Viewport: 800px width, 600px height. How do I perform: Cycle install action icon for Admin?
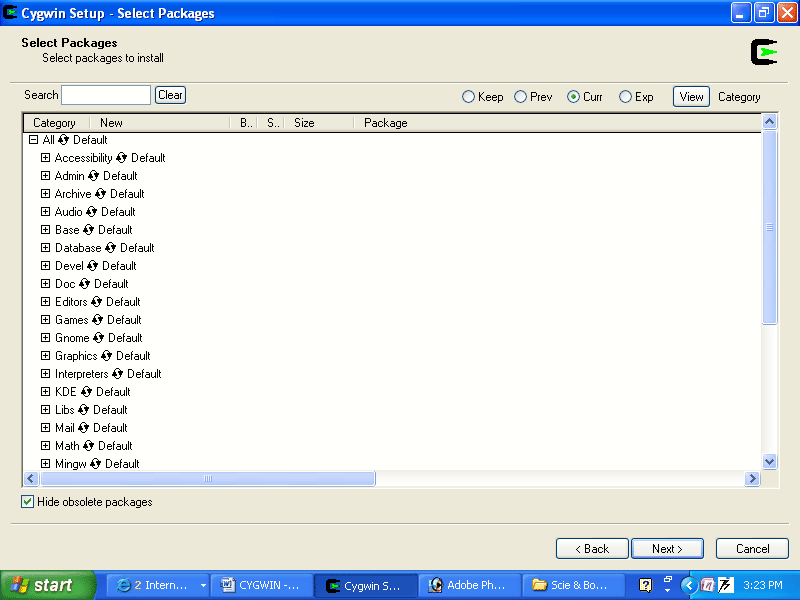click(x=93, y=176)
